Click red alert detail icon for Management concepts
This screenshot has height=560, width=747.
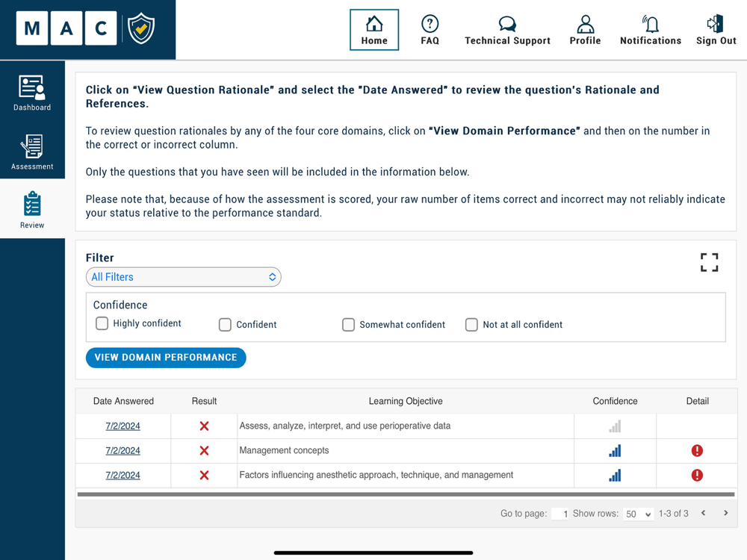[x=697, y=450]
